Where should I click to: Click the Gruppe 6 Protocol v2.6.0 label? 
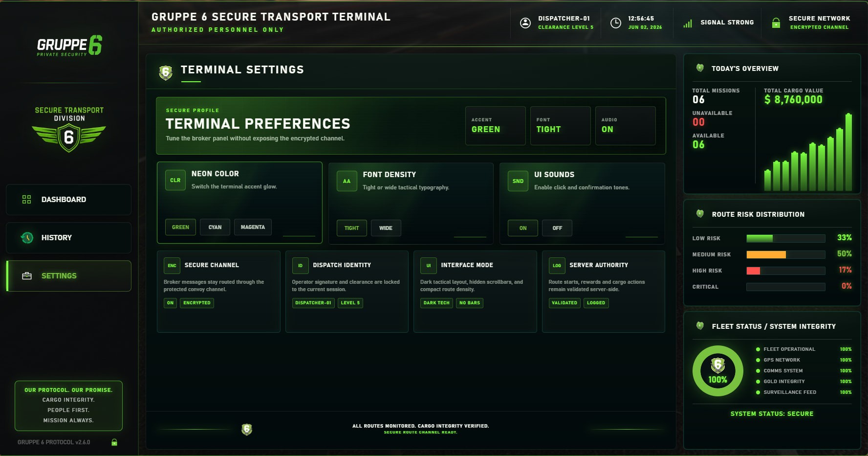54,442
